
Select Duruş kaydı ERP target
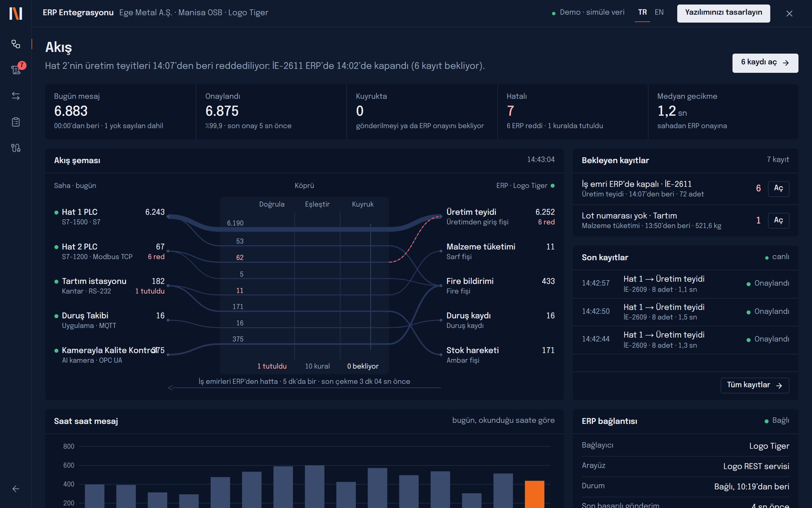(500, 320)
